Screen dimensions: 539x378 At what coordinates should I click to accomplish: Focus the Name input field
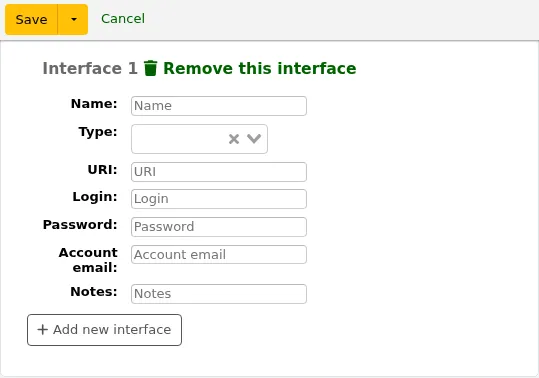219,106
